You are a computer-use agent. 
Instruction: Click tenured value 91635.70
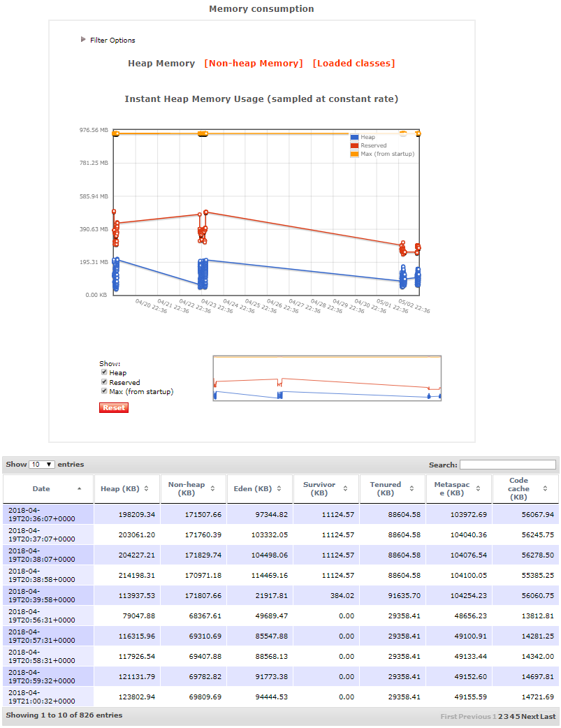(x=404, y=596)
